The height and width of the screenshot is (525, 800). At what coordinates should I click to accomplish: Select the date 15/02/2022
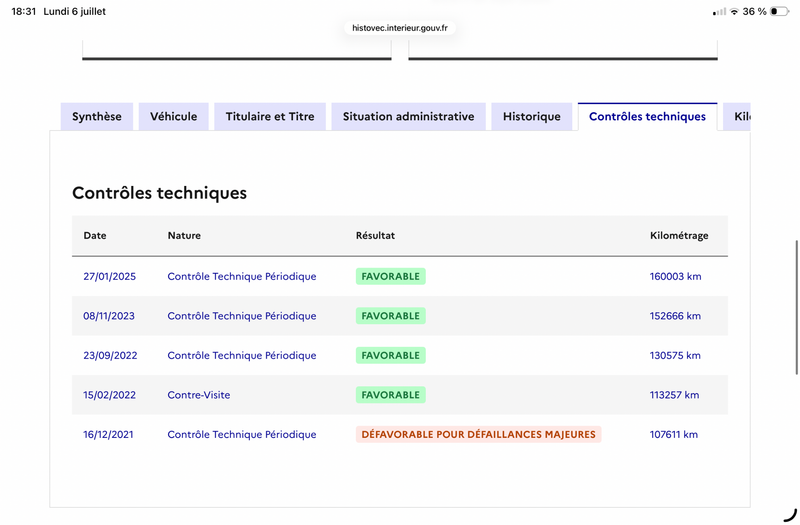pos(110,395)
